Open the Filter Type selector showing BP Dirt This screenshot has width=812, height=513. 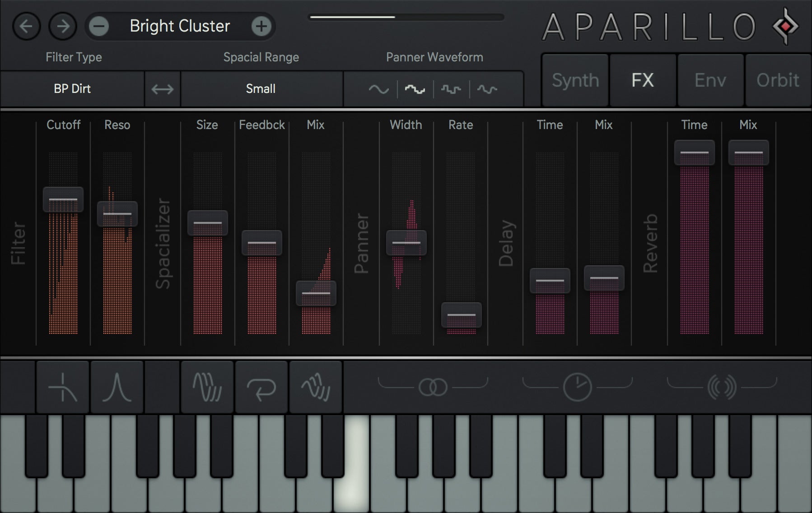click(x=72, y=89)
